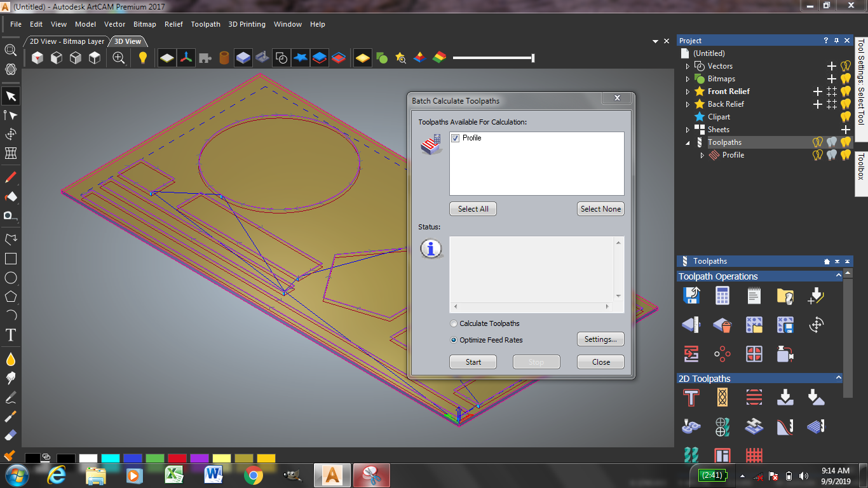The image size is (868, 488).
Task: Choose the Create Rectangle tool
Action: [x=11, y=259]
